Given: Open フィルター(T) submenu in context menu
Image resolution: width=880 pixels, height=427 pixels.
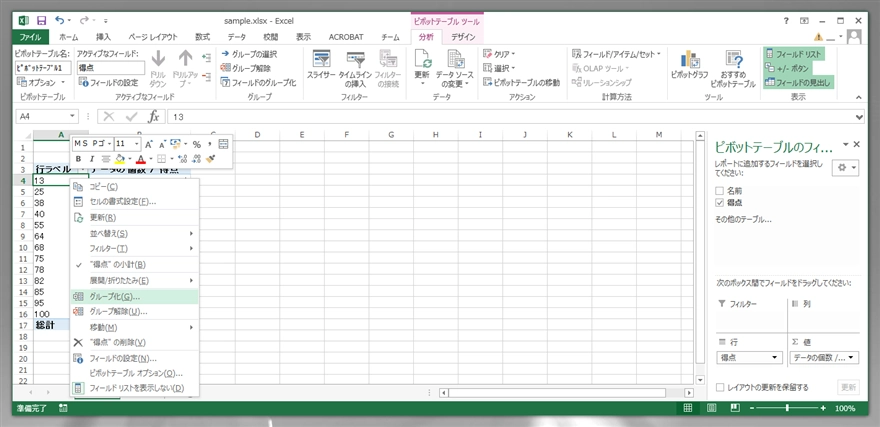Looking at the screenshot, I should [135, 249].
